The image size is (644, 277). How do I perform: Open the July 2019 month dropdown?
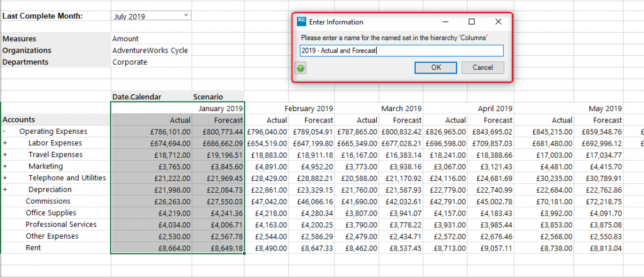pos(186,15)
